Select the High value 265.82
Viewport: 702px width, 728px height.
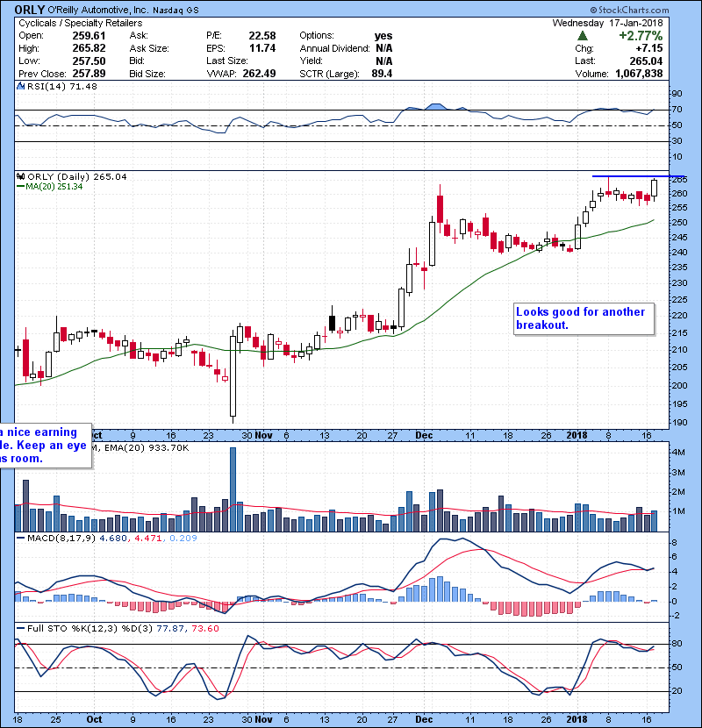[x=89, y=48]
